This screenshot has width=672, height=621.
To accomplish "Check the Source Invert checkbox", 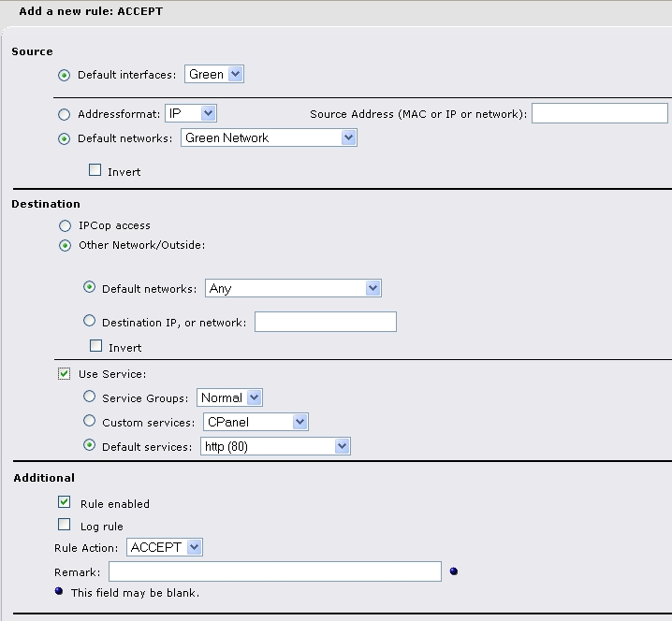I will click(x=95, y=170).
